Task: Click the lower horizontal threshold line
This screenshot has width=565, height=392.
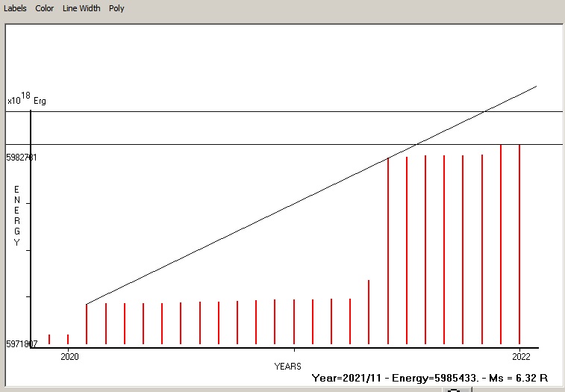Action: coord(224,144)
